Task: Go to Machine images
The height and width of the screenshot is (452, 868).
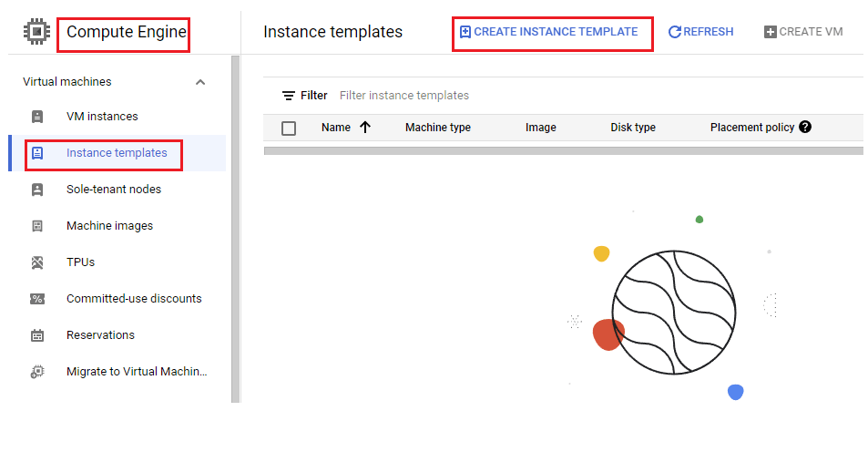Action: (109, 226)
